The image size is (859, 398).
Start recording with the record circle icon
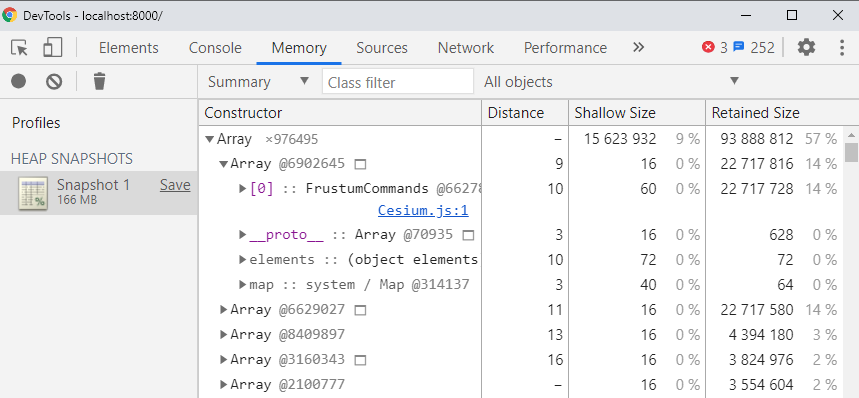pos(19,82)
